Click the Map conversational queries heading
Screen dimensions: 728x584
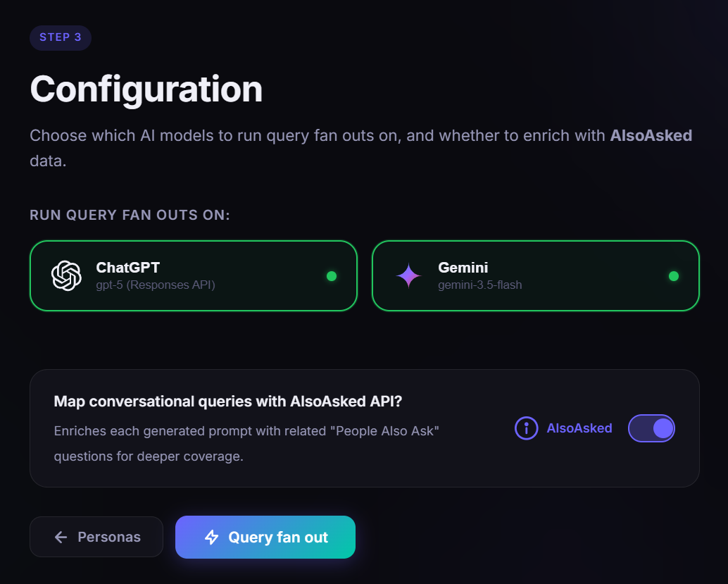(228, 402)
